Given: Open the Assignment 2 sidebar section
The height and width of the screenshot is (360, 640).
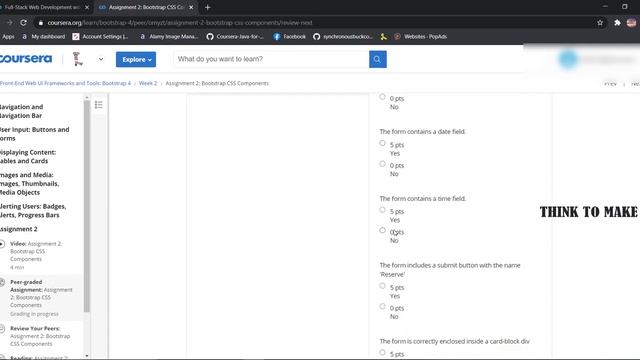Looking at the screenshot, I should click(x=19, y=229).
